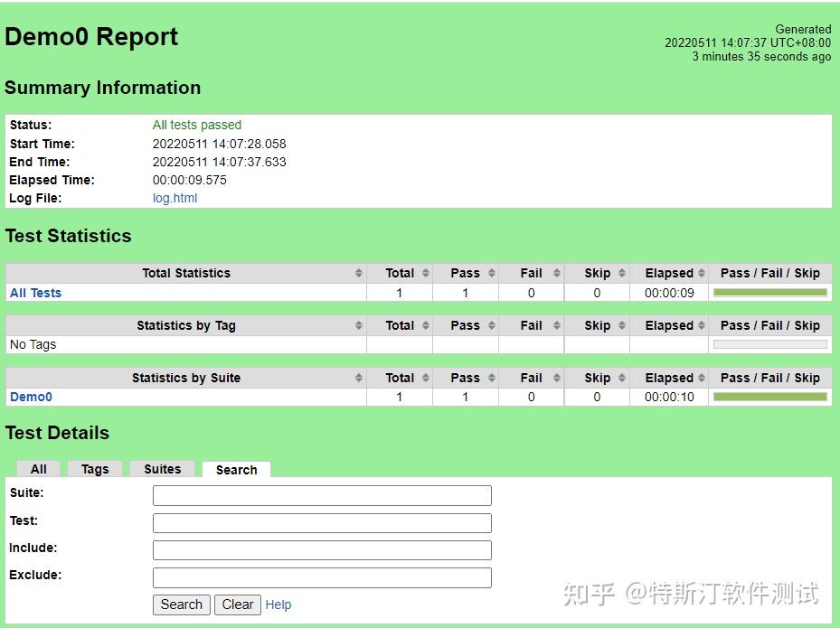Click the No Tags empty status bar

(x=769, y=344)
